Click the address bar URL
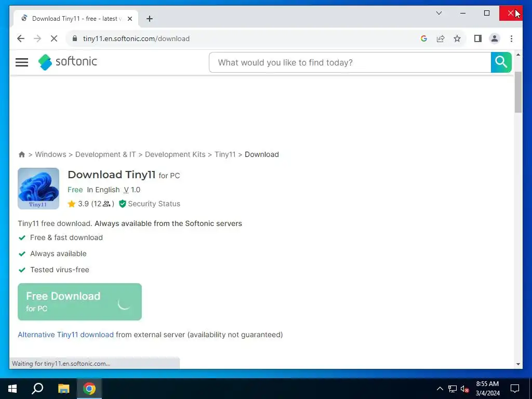Image resolution: width=532 pixels, height=399 pixels. (x=137, y=38)
